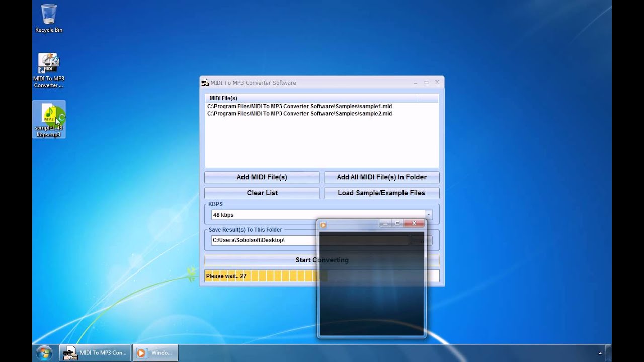Click Add All MIDI File(s) In Folder
The height and width of the screenshot is (362, 644).
click(x=381, y=177)
